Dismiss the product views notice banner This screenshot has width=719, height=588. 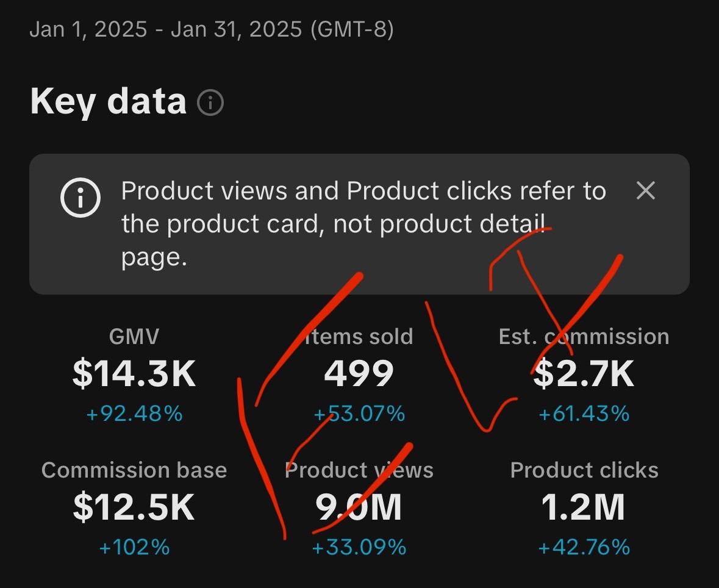pos(646,190)
